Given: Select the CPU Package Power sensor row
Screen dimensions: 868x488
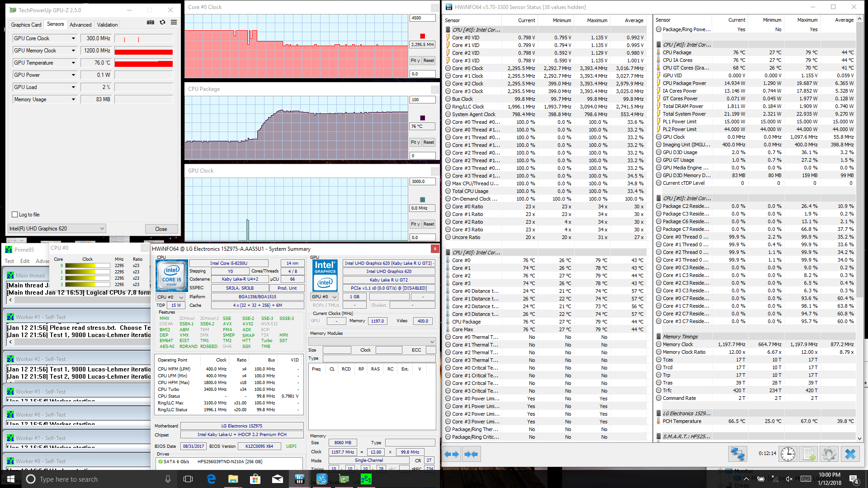Looking at the screenshot, I should click(755, 83).
